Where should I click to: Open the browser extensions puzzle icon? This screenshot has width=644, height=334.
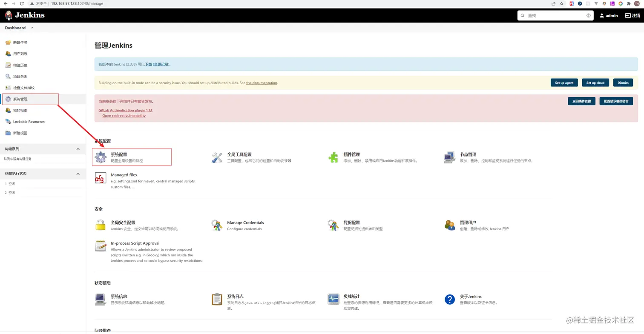point(628,3)
